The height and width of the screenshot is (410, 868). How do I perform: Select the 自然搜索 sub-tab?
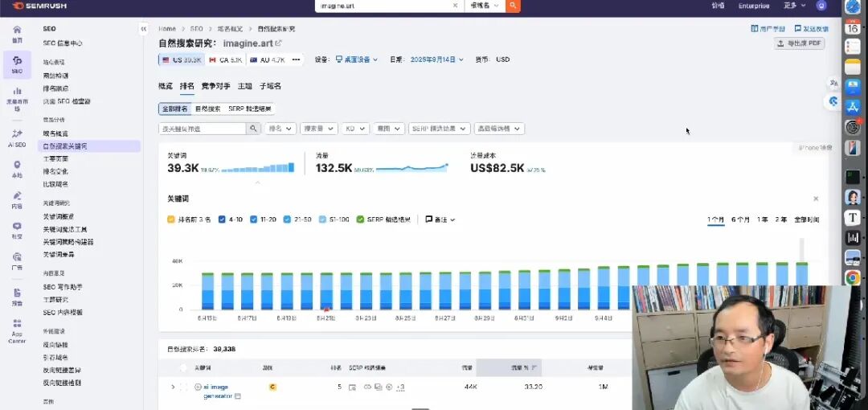[x=207, y=109]
